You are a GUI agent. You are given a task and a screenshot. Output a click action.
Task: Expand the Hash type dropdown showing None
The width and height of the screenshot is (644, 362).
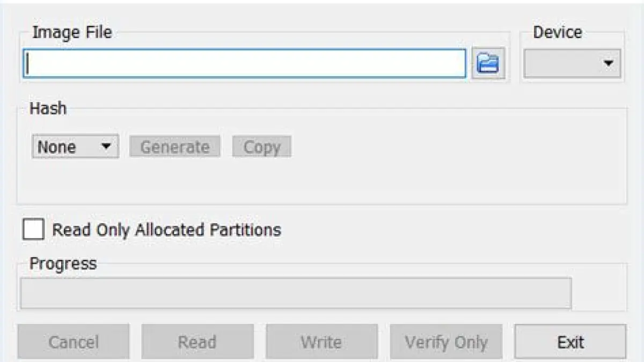[x=75, y=147]
